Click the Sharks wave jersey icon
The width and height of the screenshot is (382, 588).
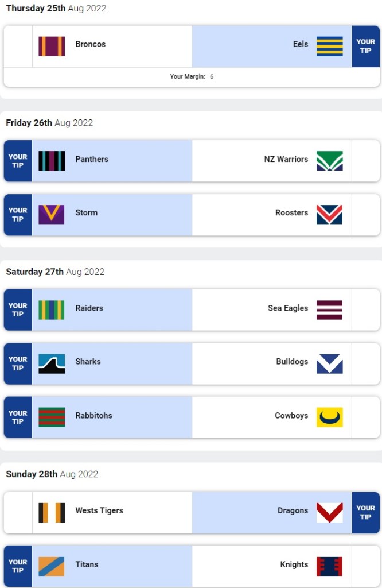(52, 363)
